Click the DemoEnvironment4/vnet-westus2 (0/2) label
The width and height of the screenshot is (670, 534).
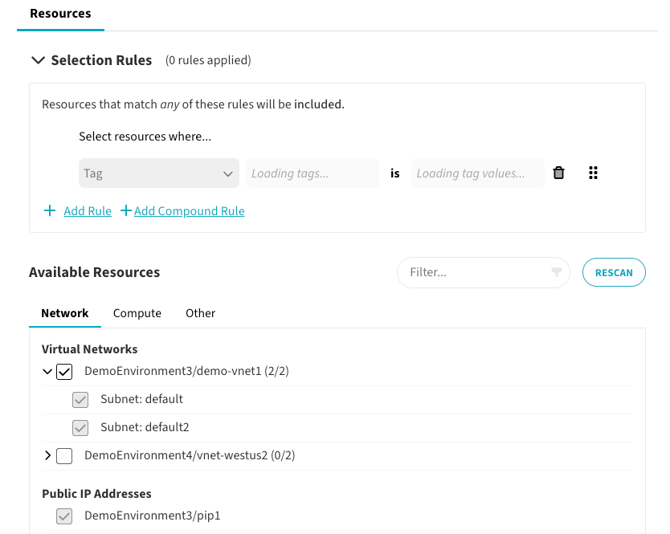[190, 455]
